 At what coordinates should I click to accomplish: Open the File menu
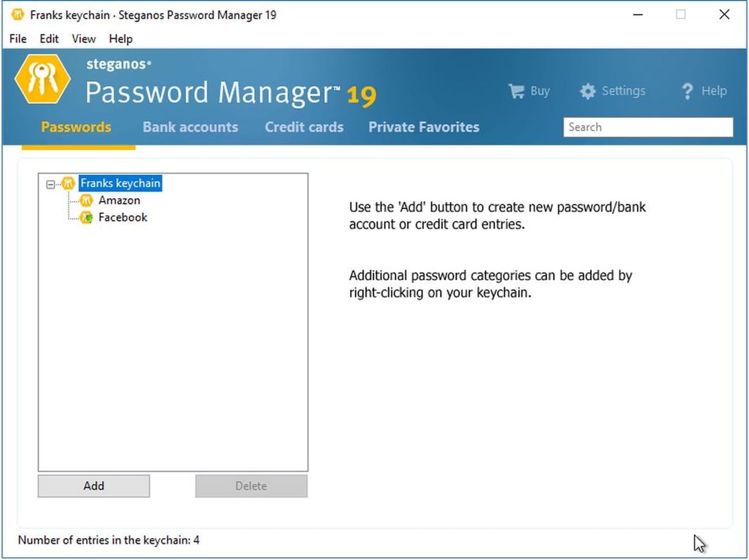click(18, 39)
